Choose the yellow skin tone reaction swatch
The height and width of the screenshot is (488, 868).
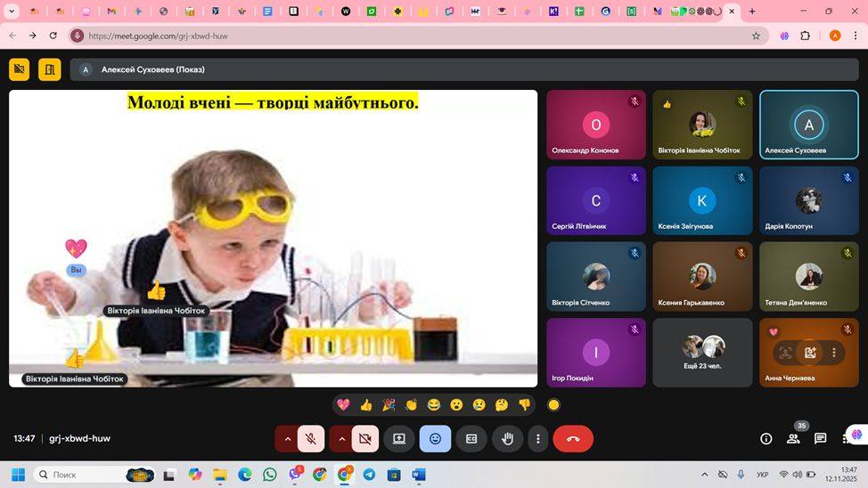553,405
